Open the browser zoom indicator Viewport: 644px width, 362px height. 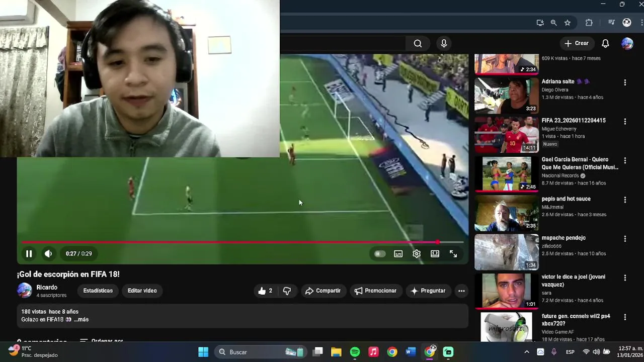553,23
